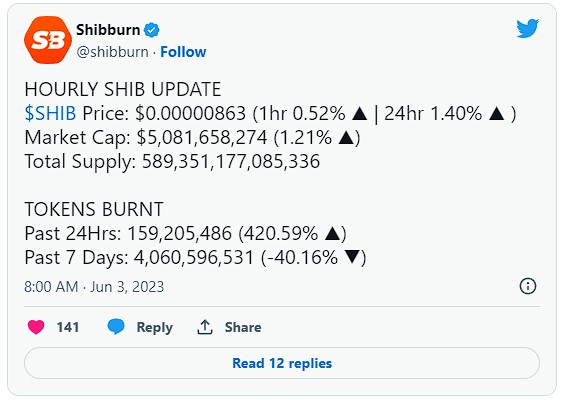Viewport: 563px width, 400px height.
Task: Open the tweet info circle icon
Action: pyautogui.click(x=528, y=286)
